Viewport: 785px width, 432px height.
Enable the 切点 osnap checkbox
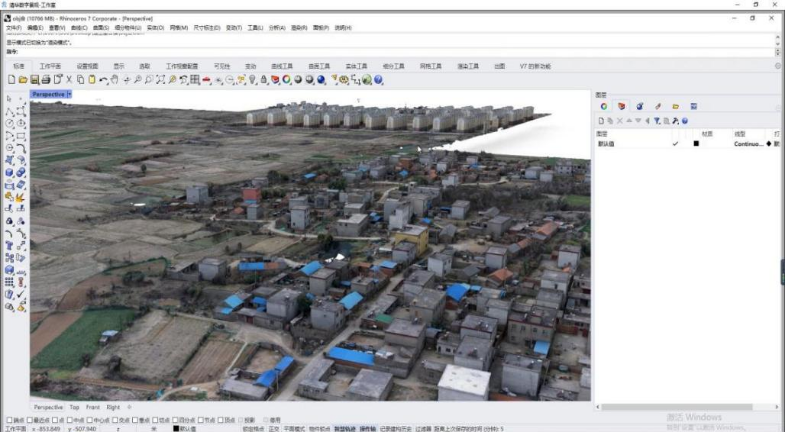point(155,420)
